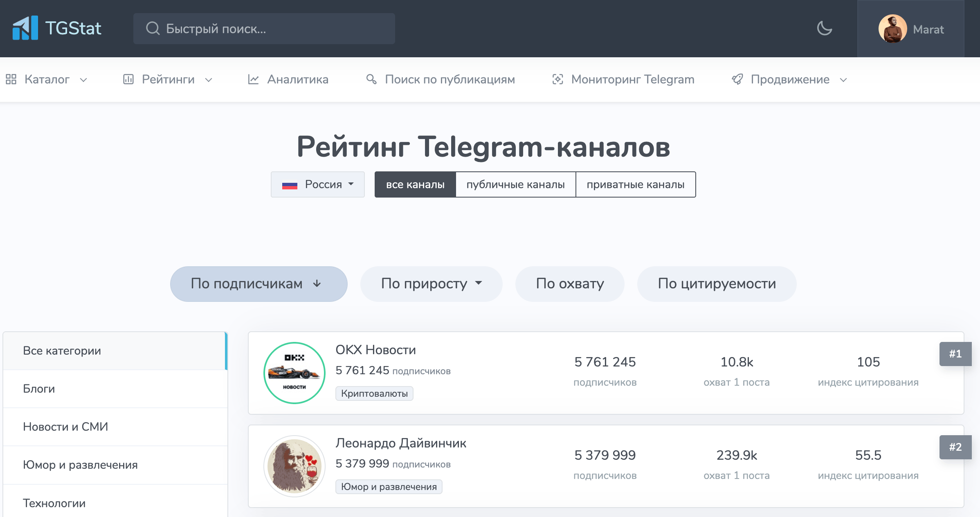Expand the Каталог menu chevron
980x517 pixels.
click(83, 80)
